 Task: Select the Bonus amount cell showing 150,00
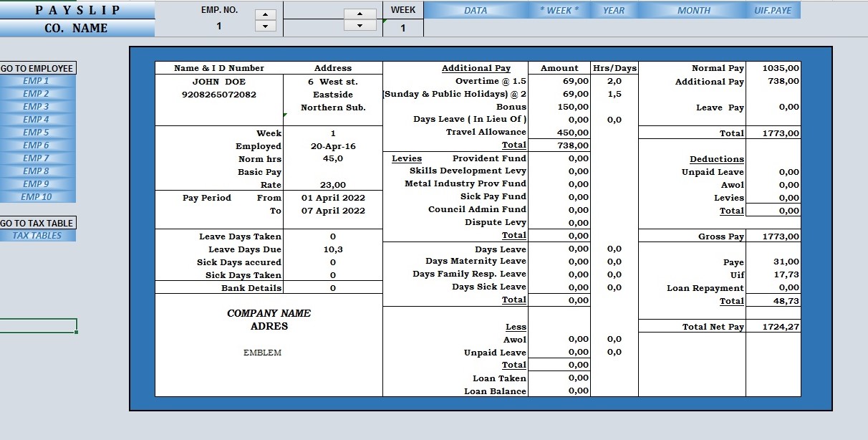pyautogui.click(x=559, y=107)
